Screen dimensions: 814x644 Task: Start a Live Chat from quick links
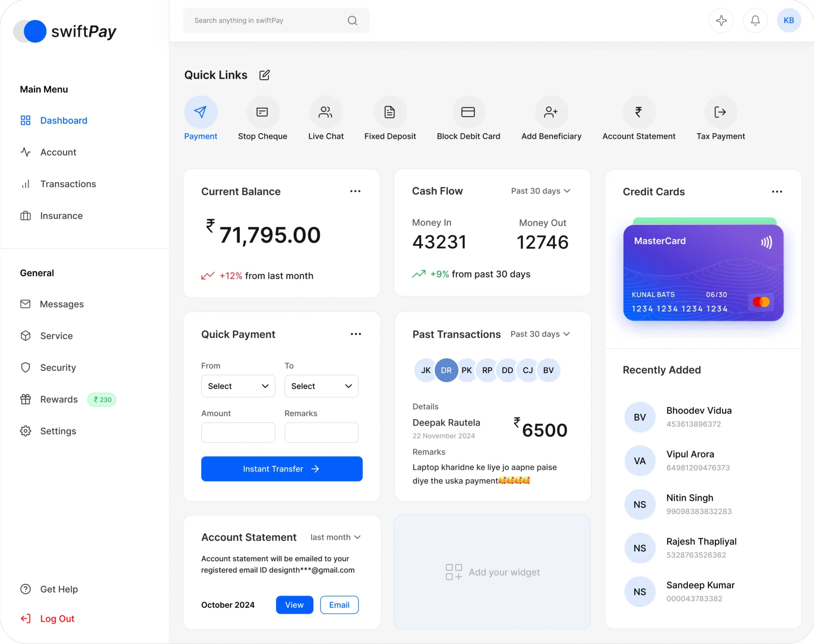pos(325,112)
